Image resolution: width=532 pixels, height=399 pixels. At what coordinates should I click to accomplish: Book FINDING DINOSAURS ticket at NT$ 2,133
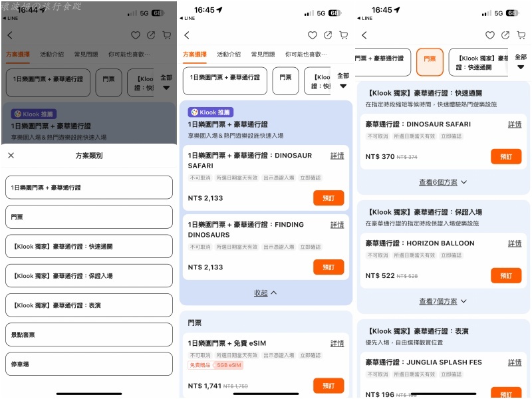pos(329,267)
